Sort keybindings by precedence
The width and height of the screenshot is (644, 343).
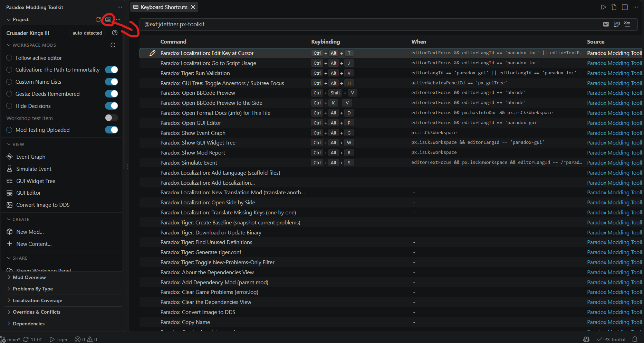617,24
